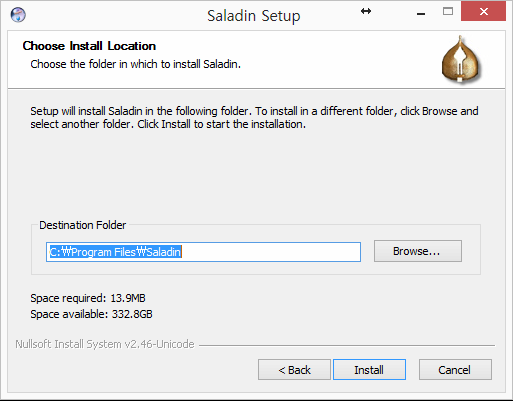Open the Browse folder dialog
The width and height of the screenshot is (513, 401).
418,251
